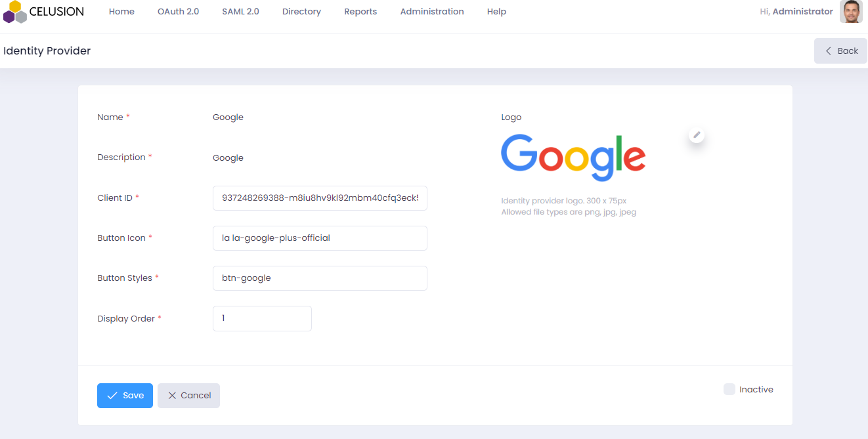The image size is (868, 439).
Task: Open the Home menu
Action: [121, 12]
